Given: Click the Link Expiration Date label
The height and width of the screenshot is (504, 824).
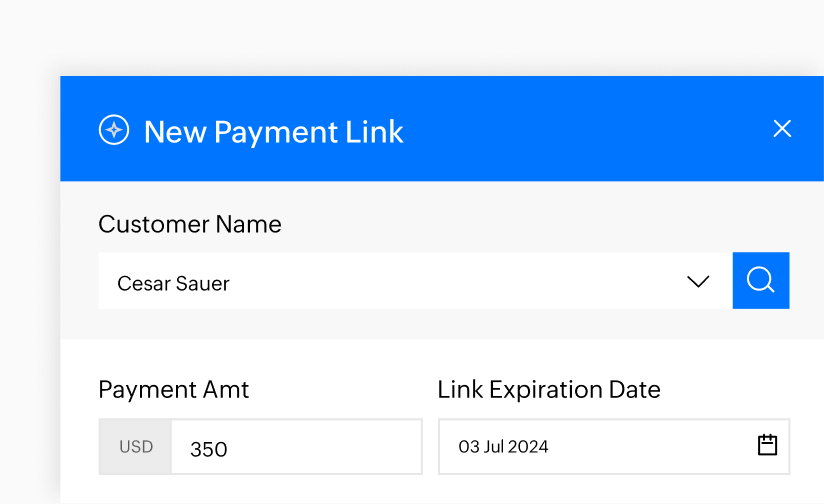Looking at the screenshot, I should pos(549,389).
